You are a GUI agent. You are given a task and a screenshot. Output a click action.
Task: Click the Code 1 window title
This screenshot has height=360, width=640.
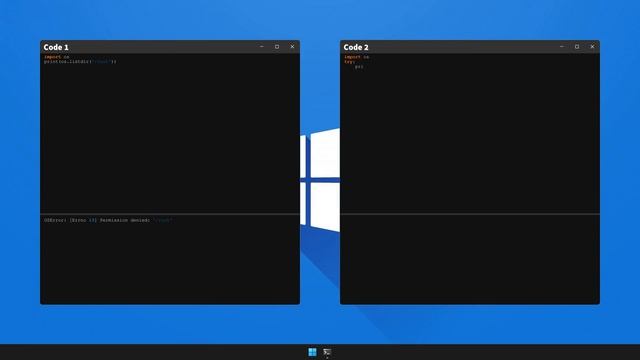coord(56,47)
